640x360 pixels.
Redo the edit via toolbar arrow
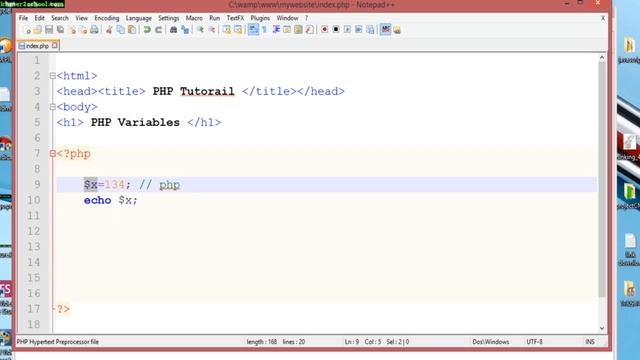click(158, 30)
